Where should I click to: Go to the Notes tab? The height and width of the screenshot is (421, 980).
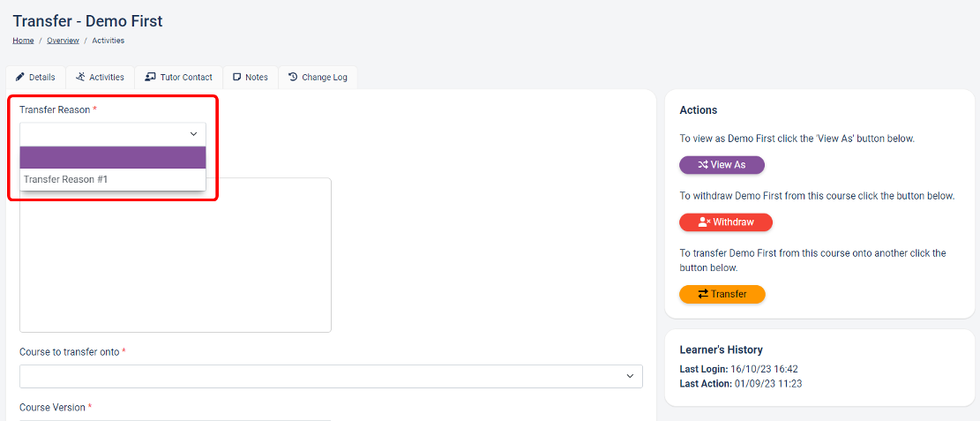pyautogui.click(x=250, y=78)
